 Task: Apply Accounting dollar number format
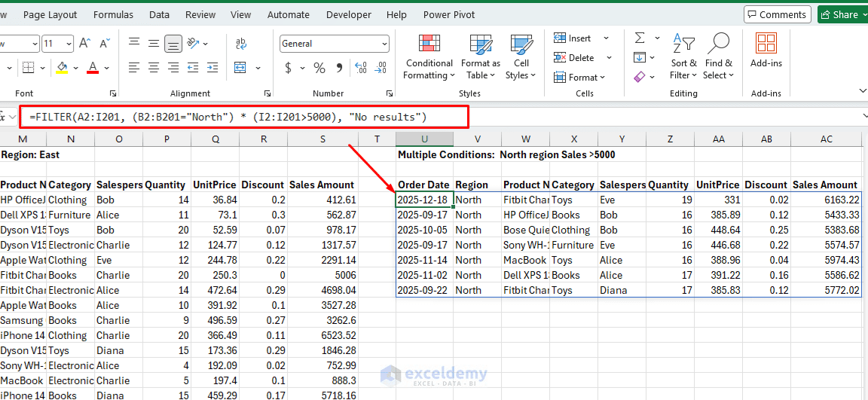click(x=289, y=68)
